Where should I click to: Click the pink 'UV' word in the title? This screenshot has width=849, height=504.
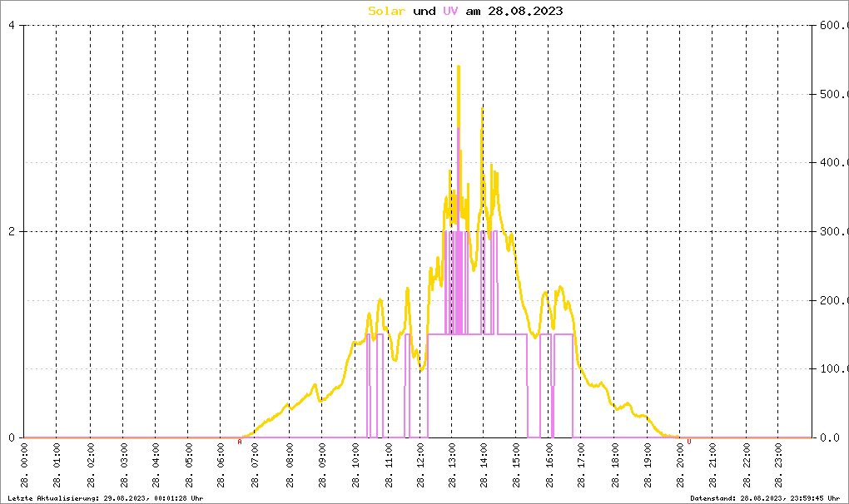point(450,11)
